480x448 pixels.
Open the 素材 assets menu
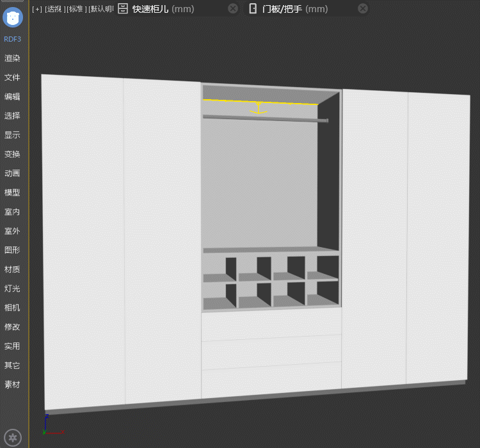coord(12,385)
